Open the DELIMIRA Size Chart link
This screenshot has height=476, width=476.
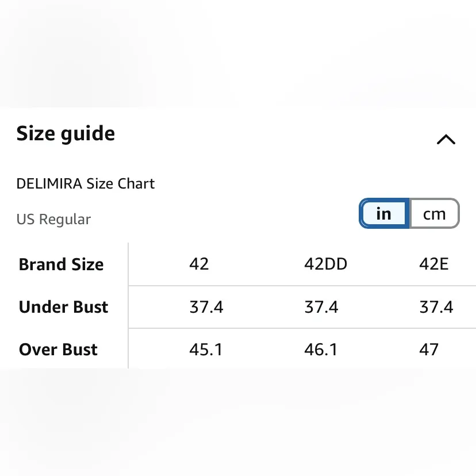85,183
